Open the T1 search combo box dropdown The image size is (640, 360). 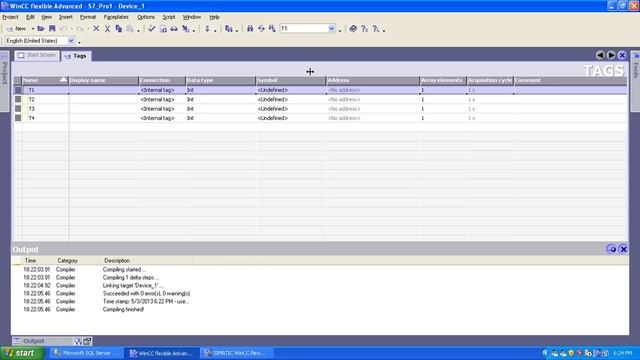pyautogui.click(x=331, y=29)
